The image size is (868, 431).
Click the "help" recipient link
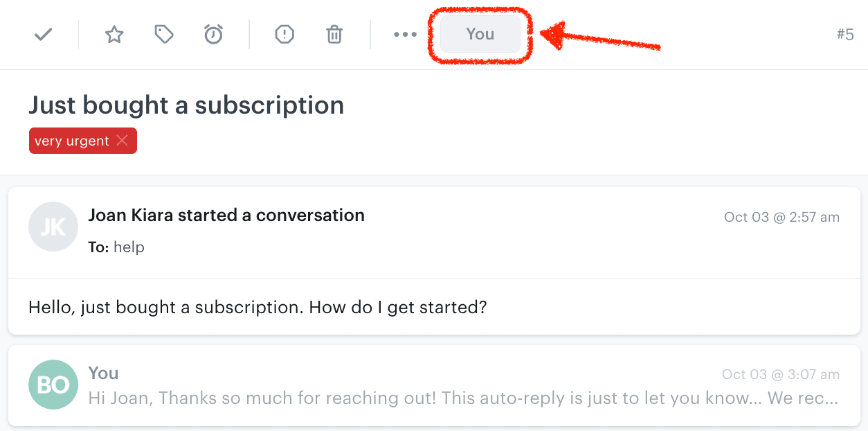[x=130, y=247]
